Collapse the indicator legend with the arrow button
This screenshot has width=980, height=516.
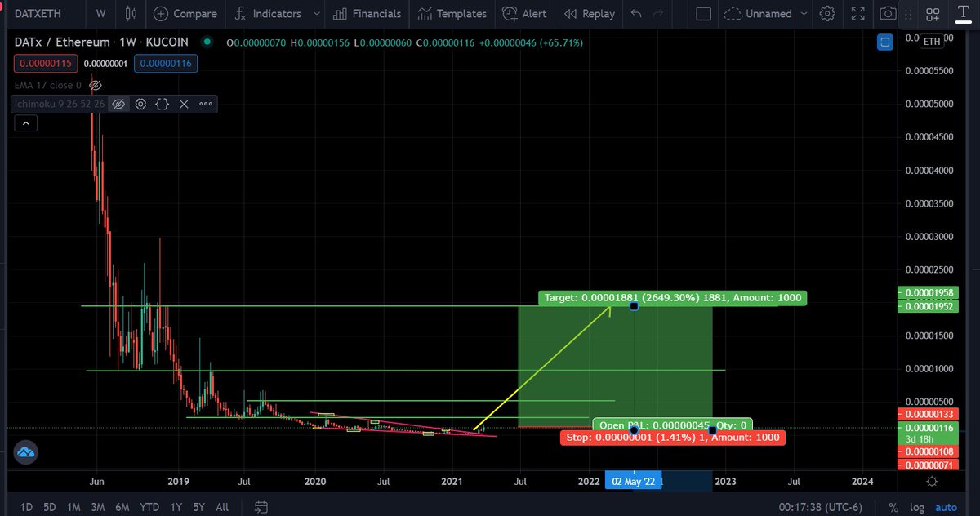(25, 122)
